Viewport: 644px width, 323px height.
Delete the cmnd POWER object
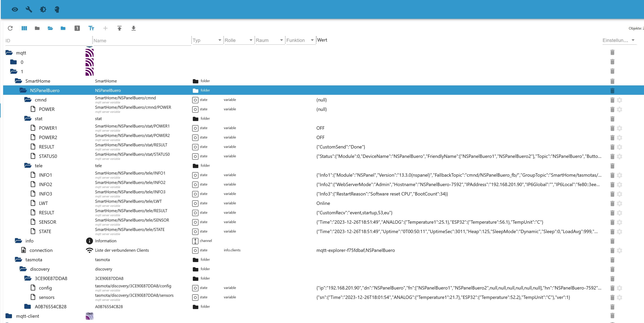[612, 109]
